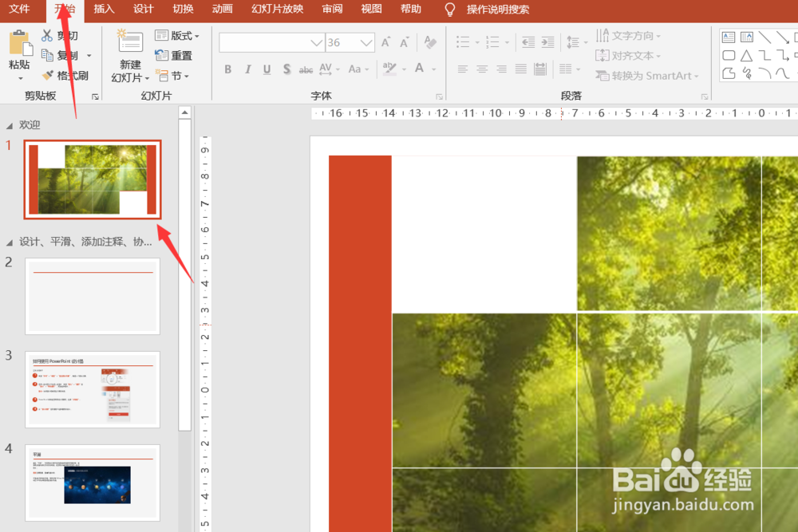The image size is (798, 532).
Task: Select the straight line shape
Action: pyautogui.click(x=764, y=37)
